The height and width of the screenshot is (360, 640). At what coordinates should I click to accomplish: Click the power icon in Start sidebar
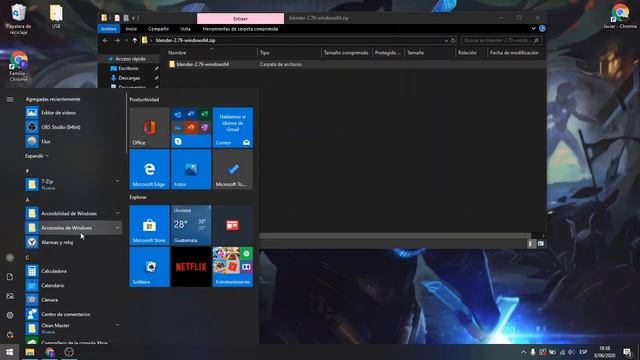(x=10, y=334)
